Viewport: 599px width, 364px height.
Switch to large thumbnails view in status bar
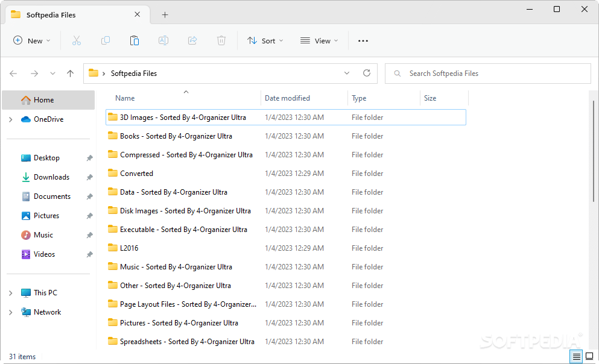coord(589,357)
